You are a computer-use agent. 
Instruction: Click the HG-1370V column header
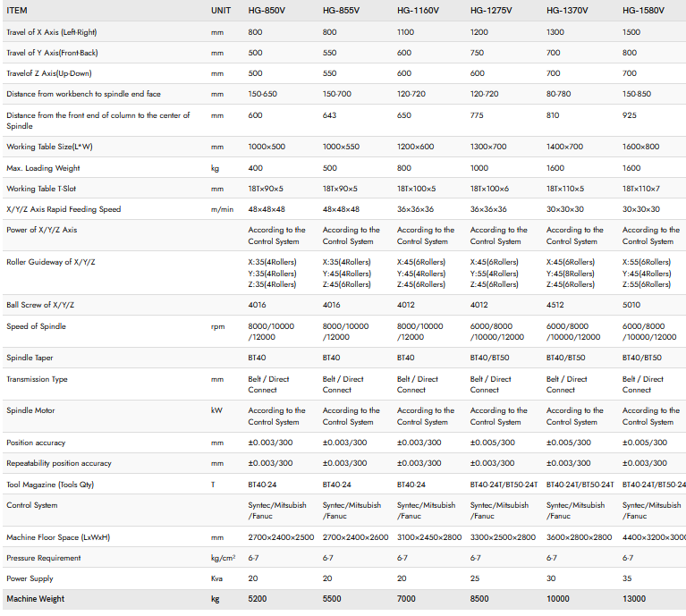[567, 11]
